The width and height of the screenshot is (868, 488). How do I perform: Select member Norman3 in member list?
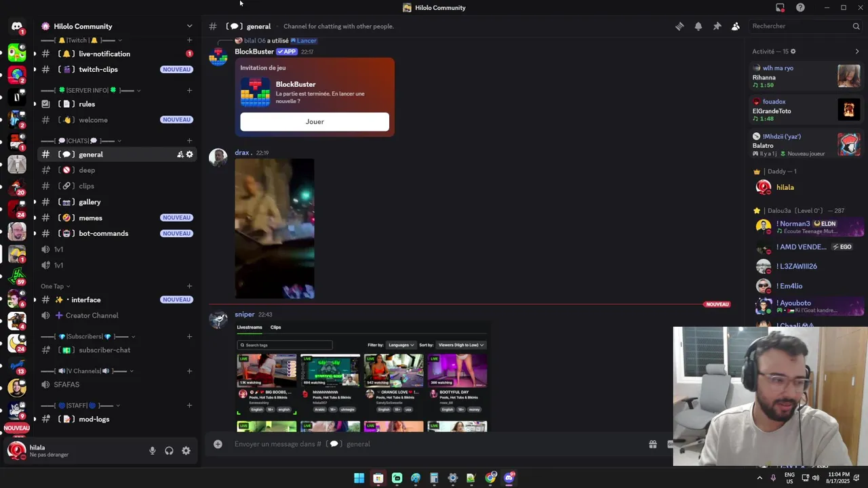806,227
